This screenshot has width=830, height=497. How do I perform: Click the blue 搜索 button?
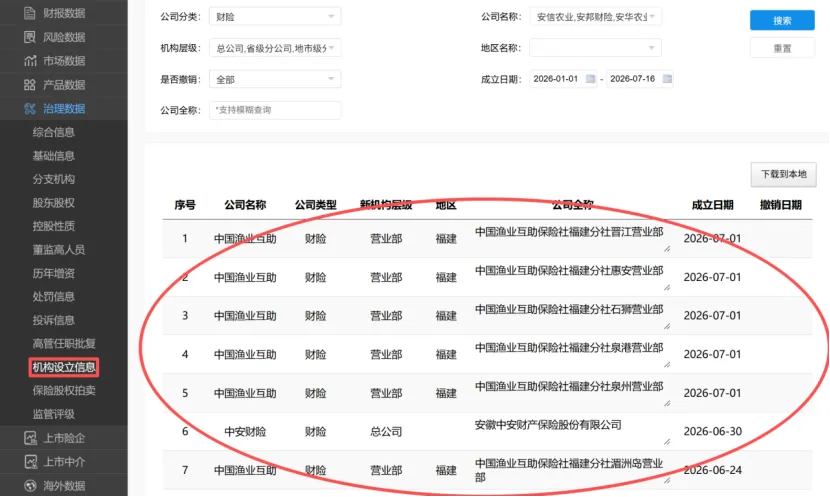click(x=782, y=20)
